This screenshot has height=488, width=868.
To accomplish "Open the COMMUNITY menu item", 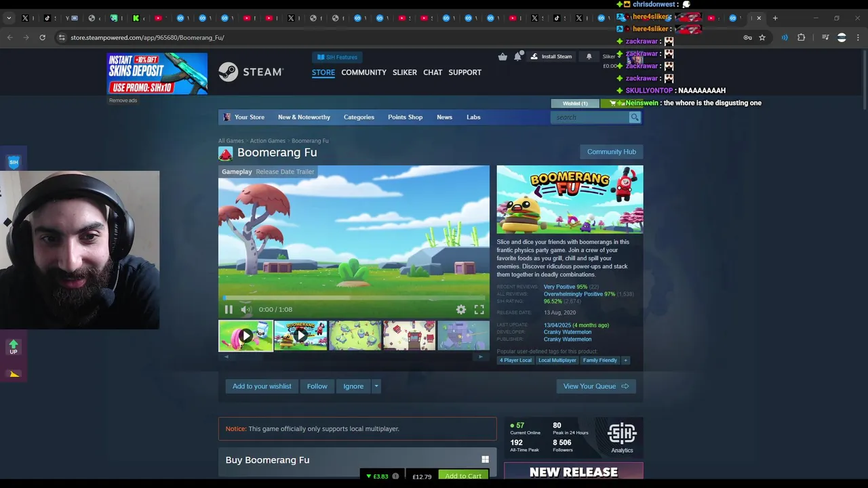I will point(363,73).
